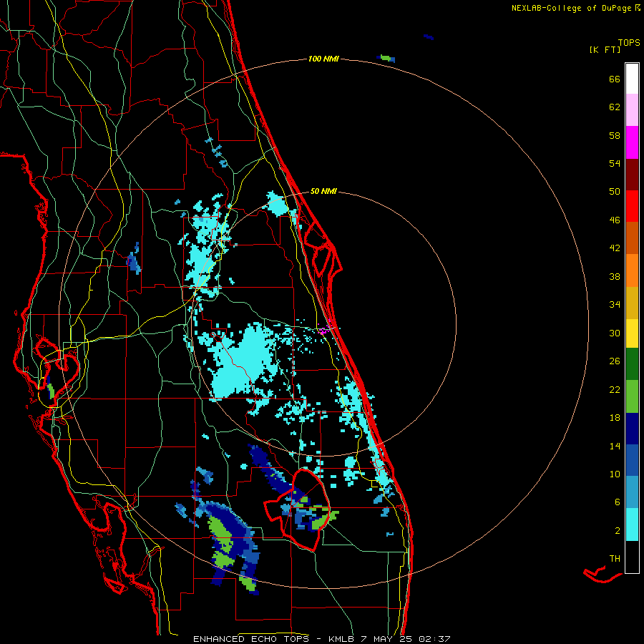Select the dark orange swatch next to 42

(x=632, y=238)
